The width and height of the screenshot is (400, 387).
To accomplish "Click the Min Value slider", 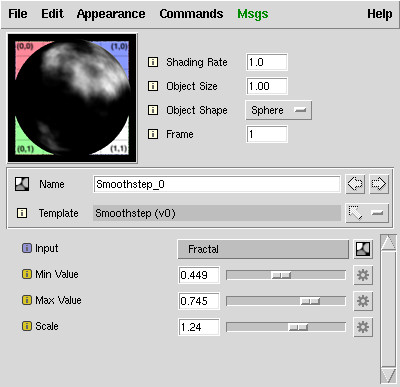I will point(286,275).
